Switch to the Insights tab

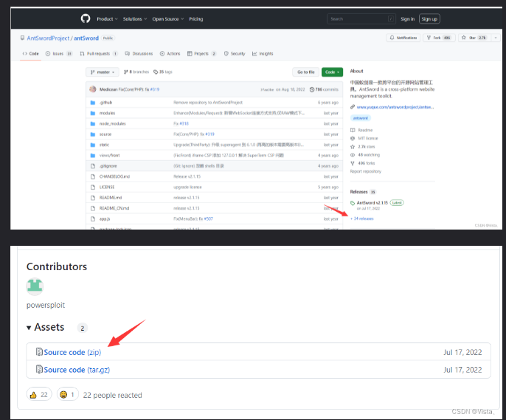point(263,54)
